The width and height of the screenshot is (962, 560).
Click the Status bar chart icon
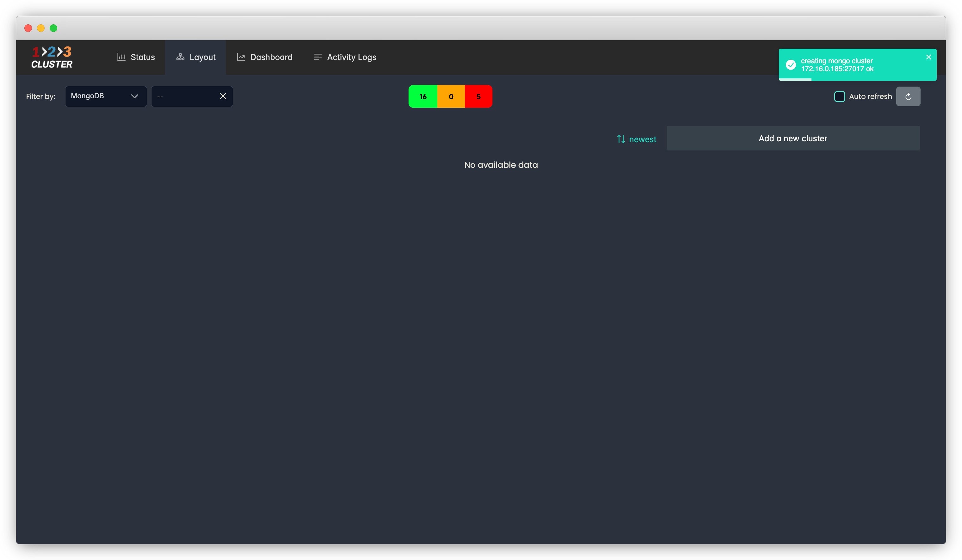coord(121,57)
